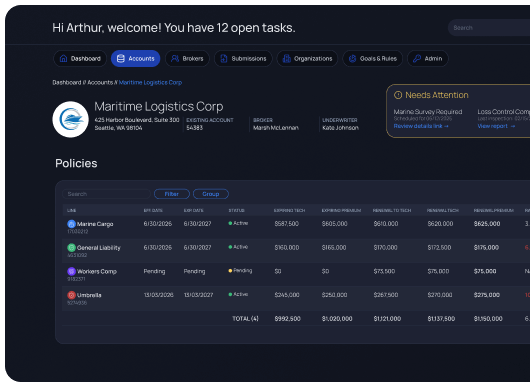The image size is (530, 387).
Task: Click the broker name Marsh McLennan
Action: (x=276, y=128)
